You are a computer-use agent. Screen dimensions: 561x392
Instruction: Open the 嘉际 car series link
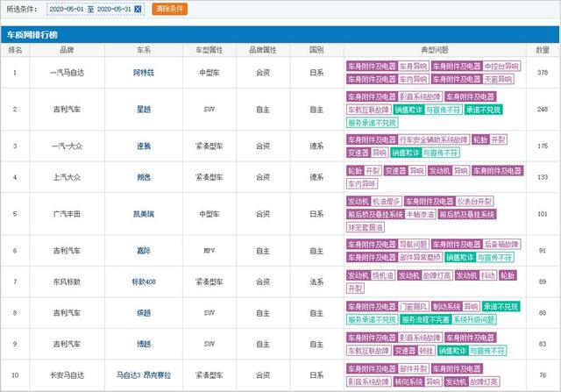(x=144, y=251)
